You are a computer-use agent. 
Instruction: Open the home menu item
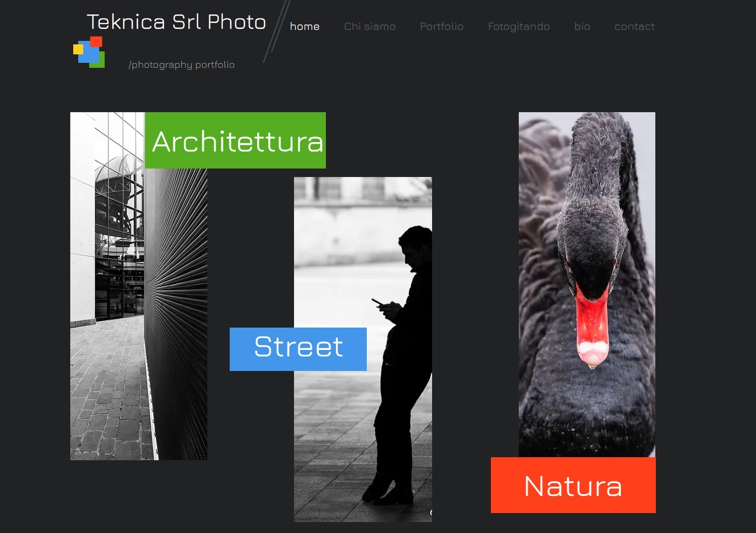click(x=305, y=26)
